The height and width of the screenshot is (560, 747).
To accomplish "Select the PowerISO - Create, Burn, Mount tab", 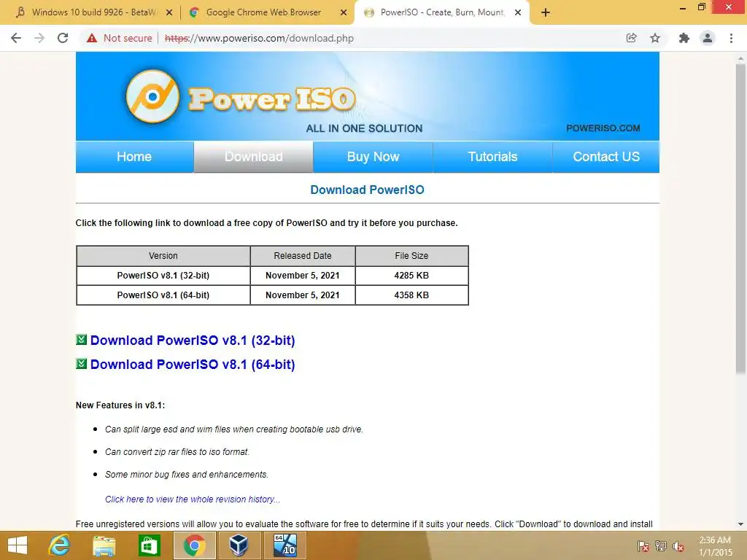I will point(441,13).
